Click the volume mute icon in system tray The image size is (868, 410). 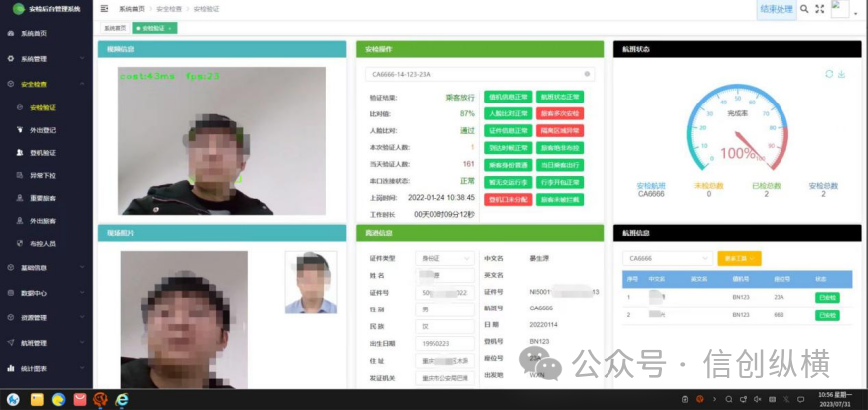pos(758,399)
